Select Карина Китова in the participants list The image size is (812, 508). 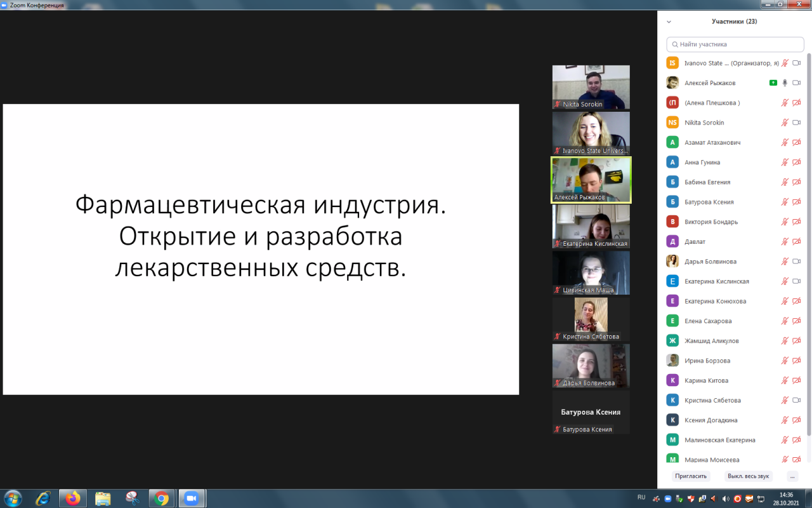pyautogui.click(x=706, y=380)
